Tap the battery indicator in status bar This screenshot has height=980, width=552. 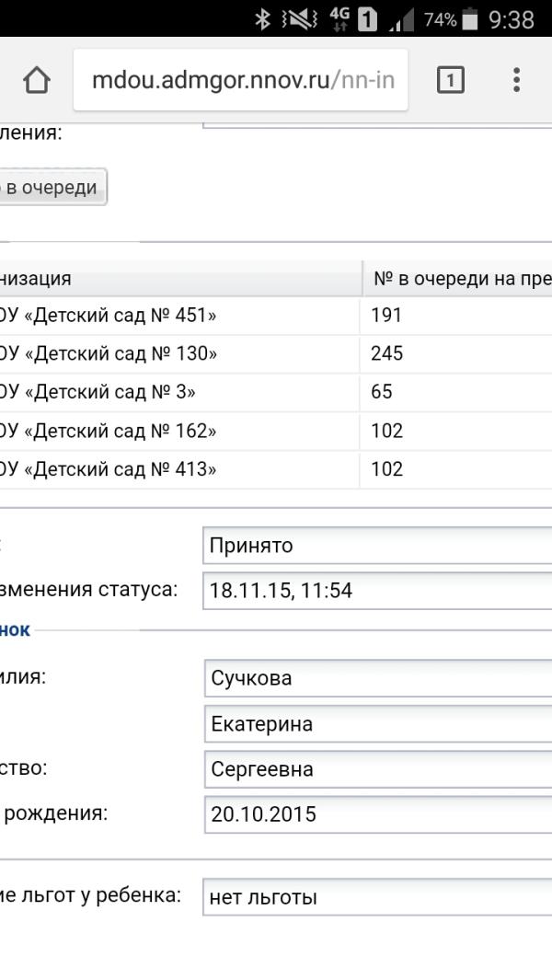(x=470, y=18)
